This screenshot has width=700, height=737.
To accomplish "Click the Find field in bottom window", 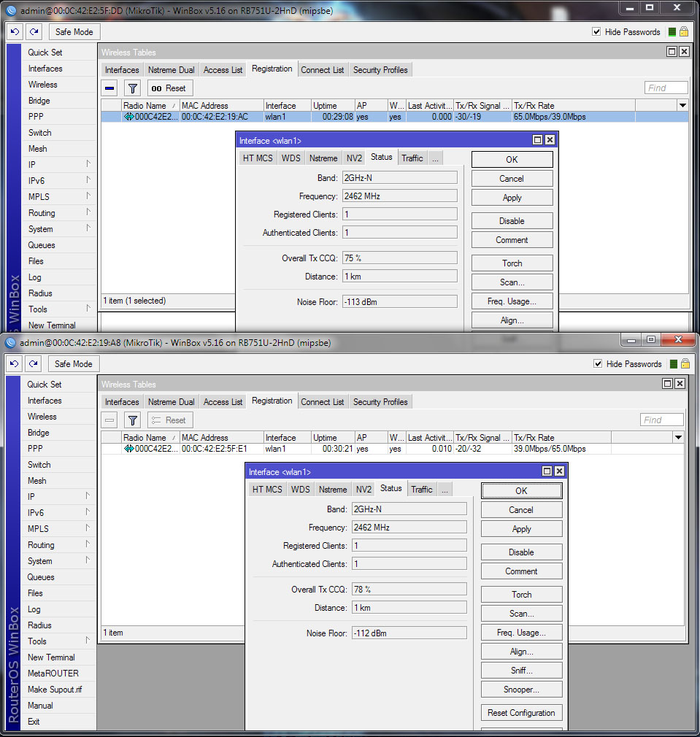I will 662,420.
